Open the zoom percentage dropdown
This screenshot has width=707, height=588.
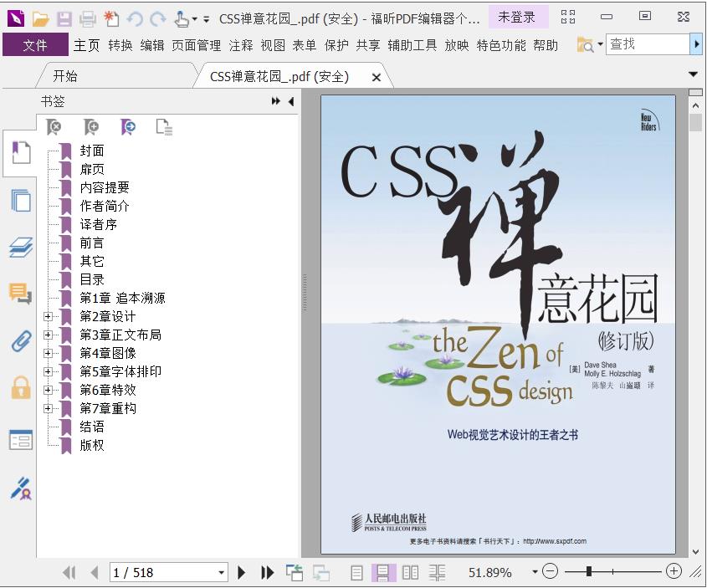point(535,572)
